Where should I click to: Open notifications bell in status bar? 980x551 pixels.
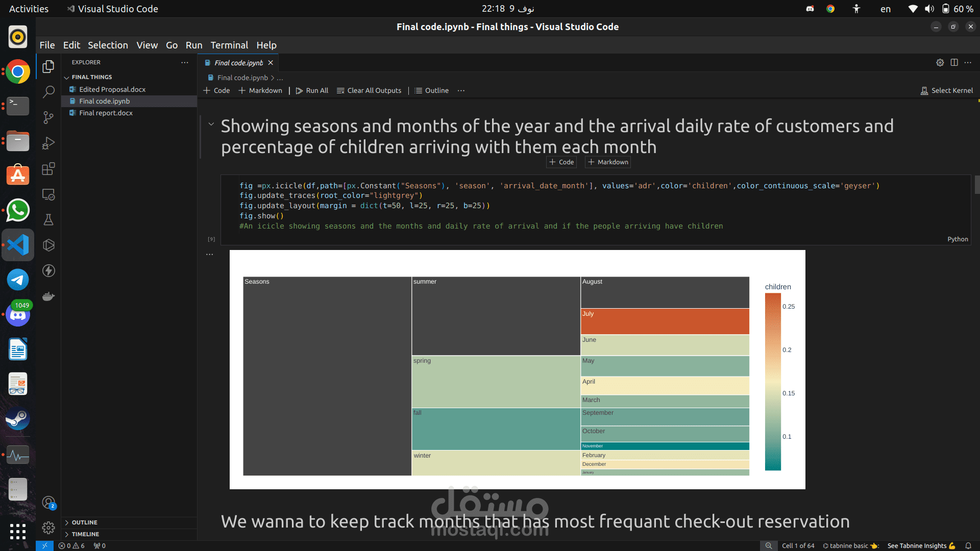[968, 545]
